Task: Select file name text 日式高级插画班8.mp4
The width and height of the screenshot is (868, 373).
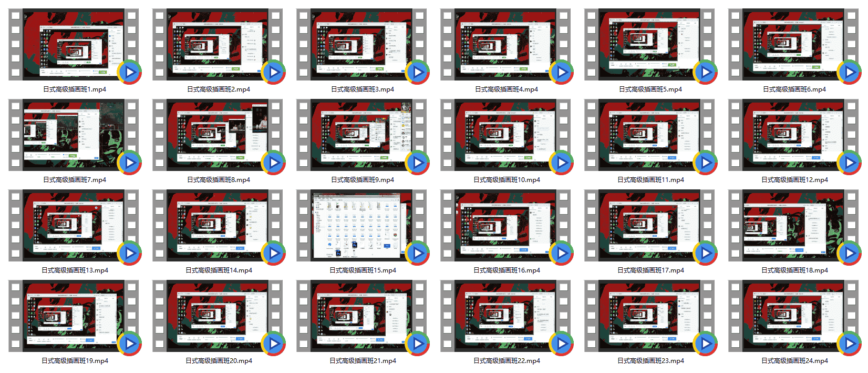Action: click(x=219, y=180)
